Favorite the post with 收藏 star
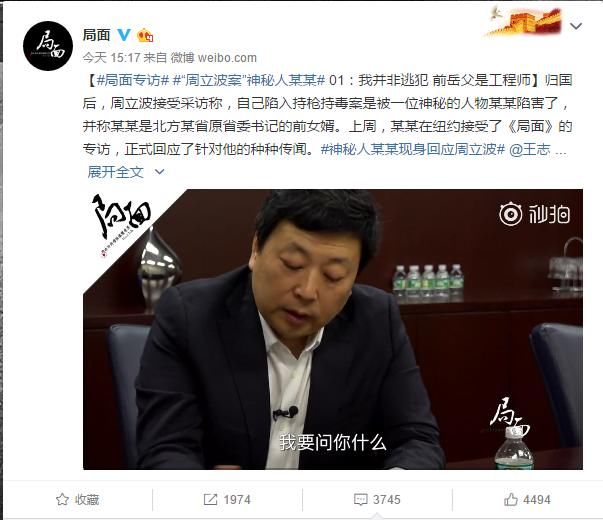This screenshot has width=603, height=520. tap(78, 500)
